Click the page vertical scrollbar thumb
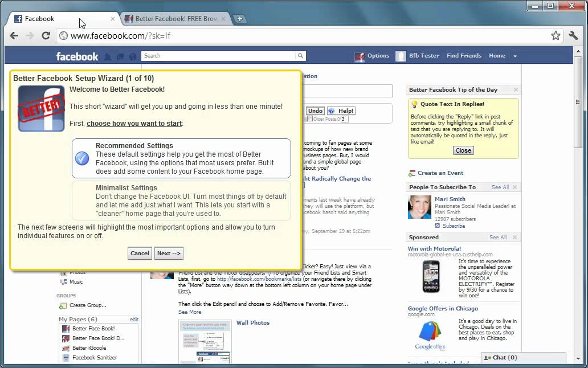Viewport: 588px width, 368px height. (x=578, y=102)
